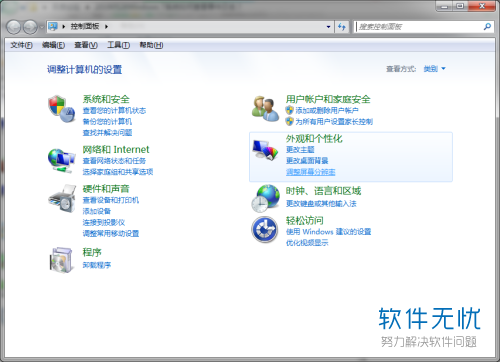Expand the recent pages arrow by the navigation buttons
This screenshot has height=362, width=500.
[x=42, y=27]
